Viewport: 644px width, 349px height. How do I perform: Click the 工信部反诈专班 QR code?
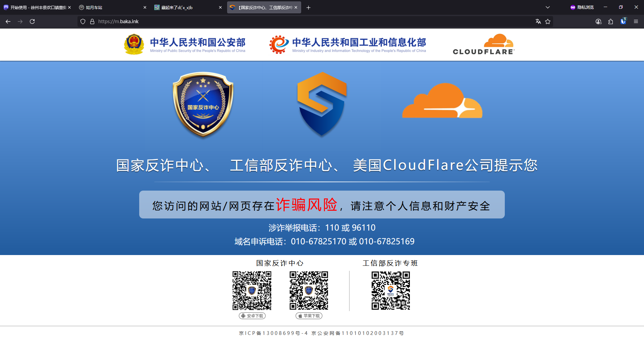390,291
